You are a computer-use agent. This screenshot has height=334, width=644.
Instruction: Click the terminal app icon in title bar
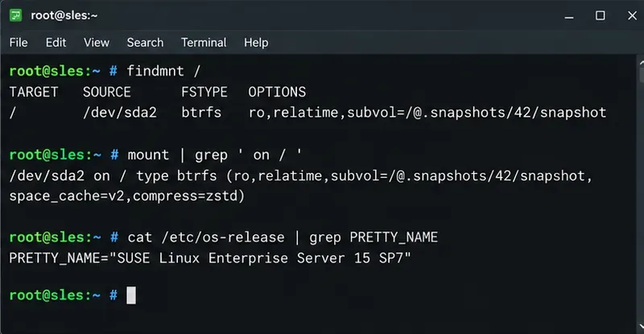click(15, 15)
